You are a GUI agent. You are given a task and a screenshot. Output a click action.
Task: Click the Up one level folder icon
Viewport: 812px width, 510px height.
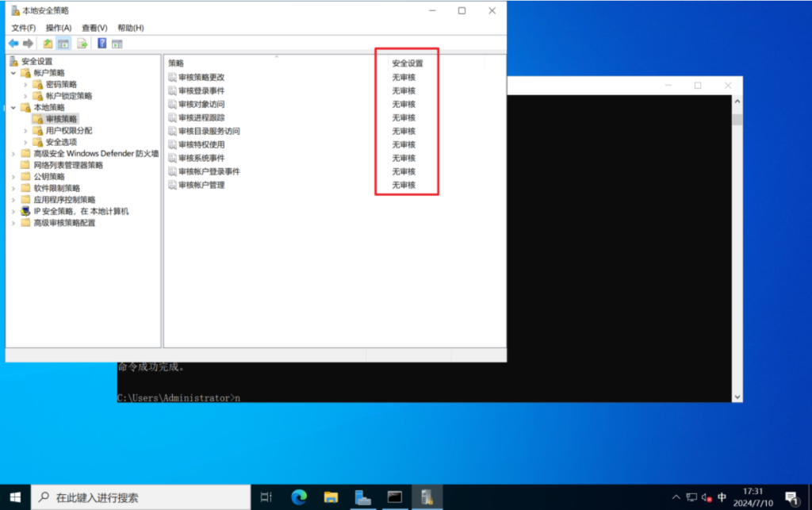48,44
